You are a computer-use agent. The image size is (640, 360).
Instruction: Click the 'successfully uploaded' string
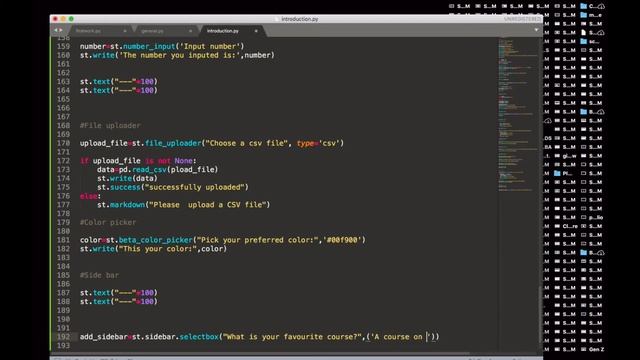[195, 187]
